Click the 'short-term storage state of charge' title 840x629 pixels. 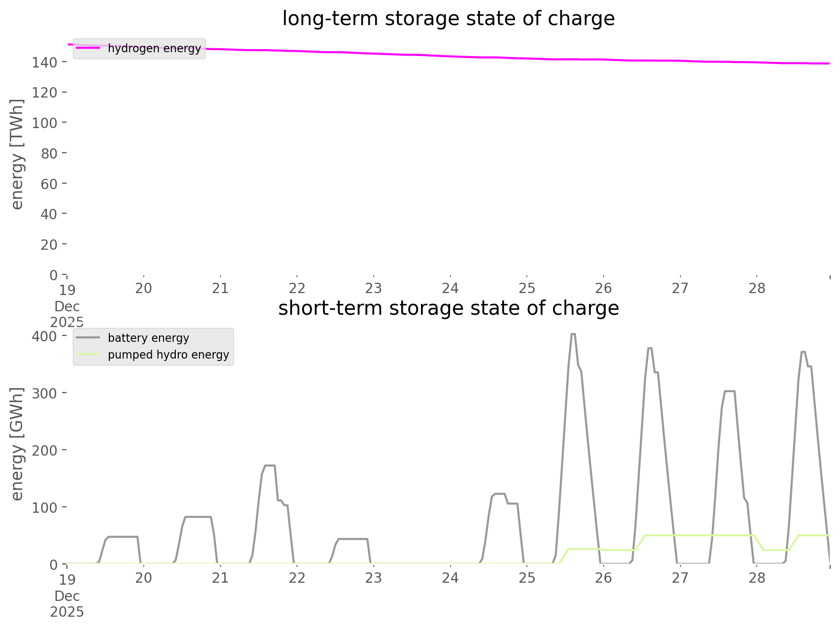pos(448,308)
